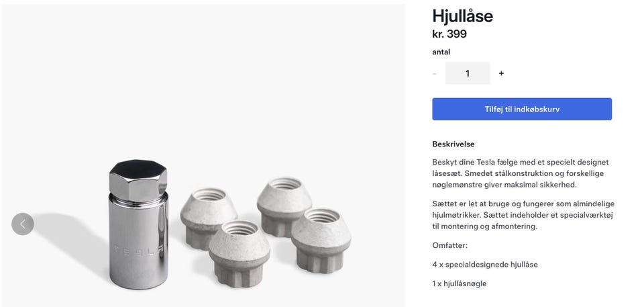Viewport: 644px width, 307px height.
Task: Click the kr. 399 price text
Action: click(449, 34)
